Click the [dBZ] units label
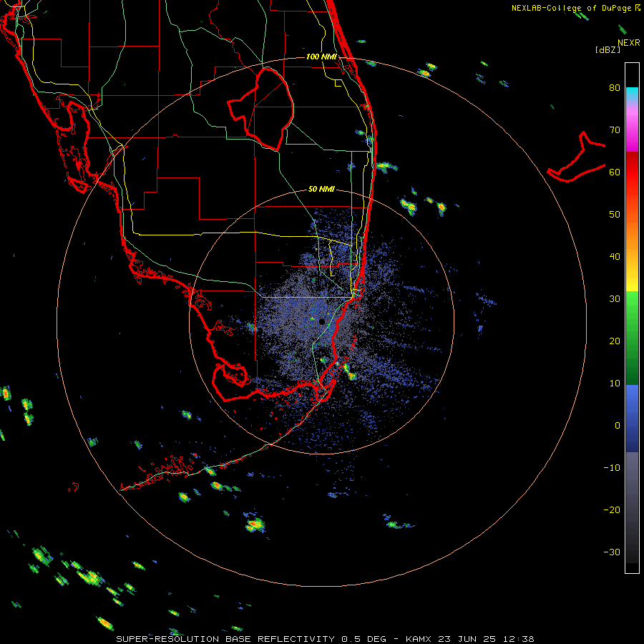Viewport: 644px width, 644px height. pos(608,49)
